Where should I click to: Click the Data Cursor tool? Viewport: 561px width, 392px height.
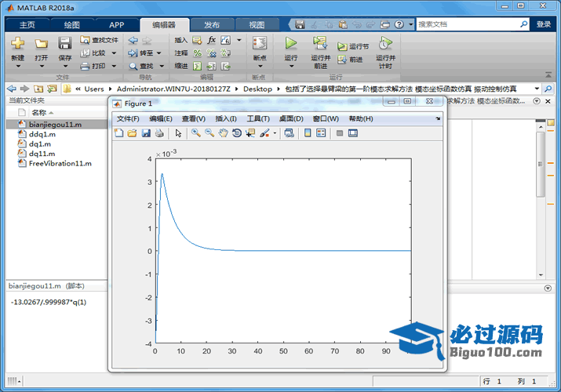coord(250,133)
